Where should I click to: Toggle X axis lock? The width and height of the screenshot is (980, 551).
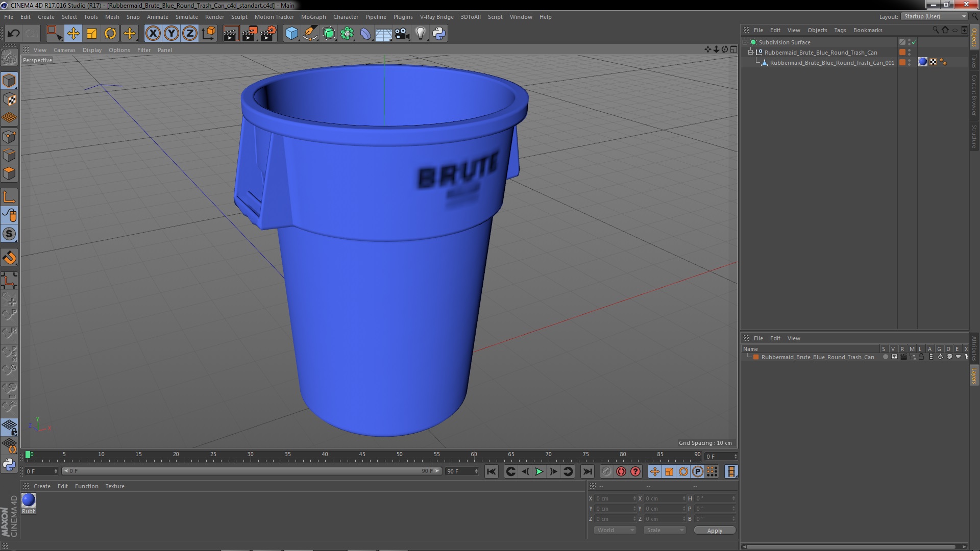pos(153,34)
